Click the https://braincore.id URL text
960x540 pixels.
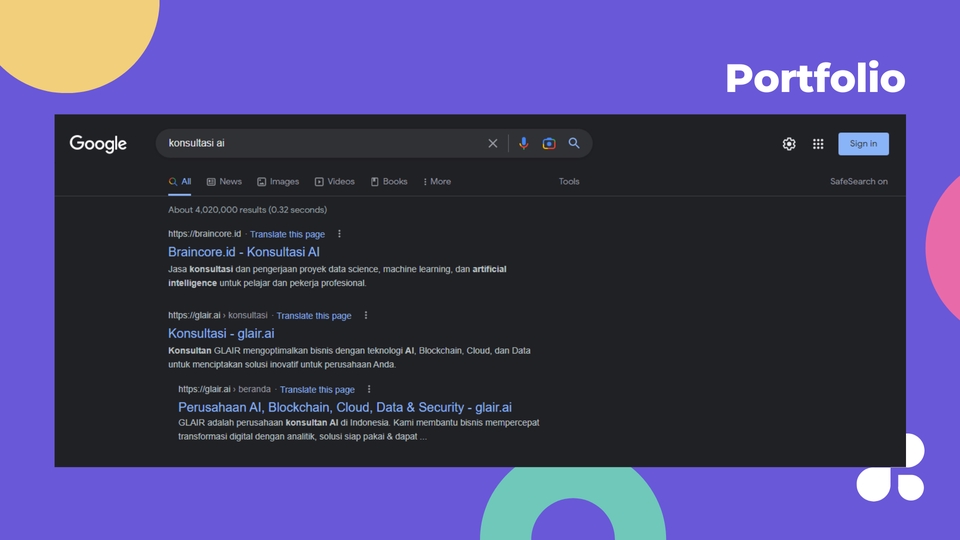click(x=204, y=234)
